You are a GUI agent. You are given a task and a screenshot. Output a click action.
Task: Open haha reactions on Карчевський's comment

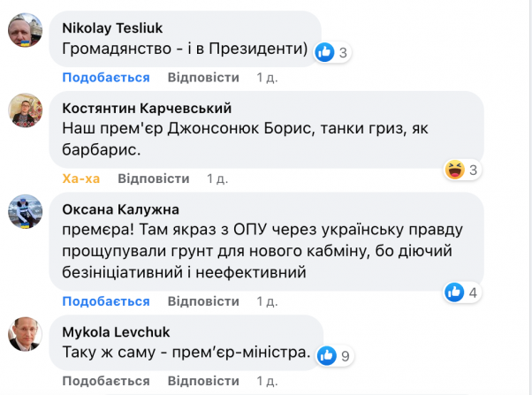[463, 170]
